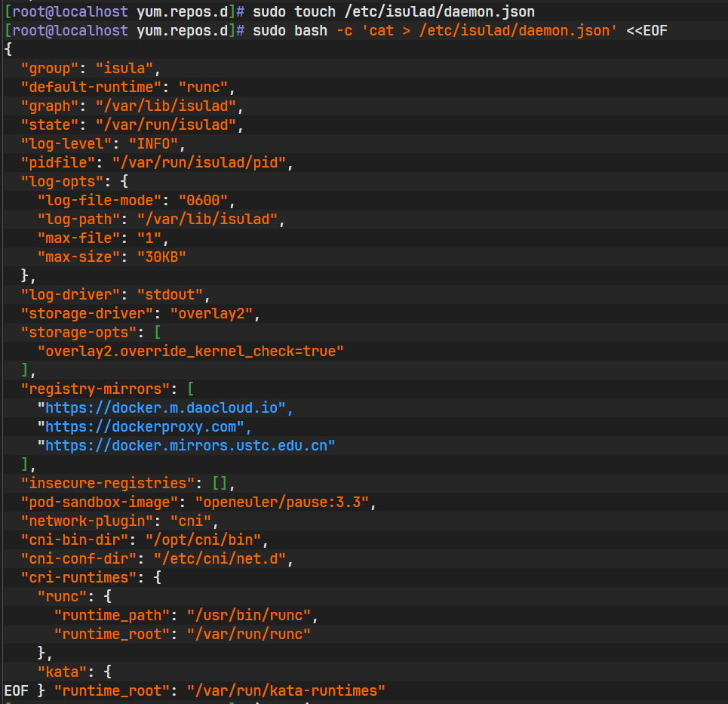Click the "cri-runtimes" key
Screen dimensions: 728x704
tap(78, 578)
